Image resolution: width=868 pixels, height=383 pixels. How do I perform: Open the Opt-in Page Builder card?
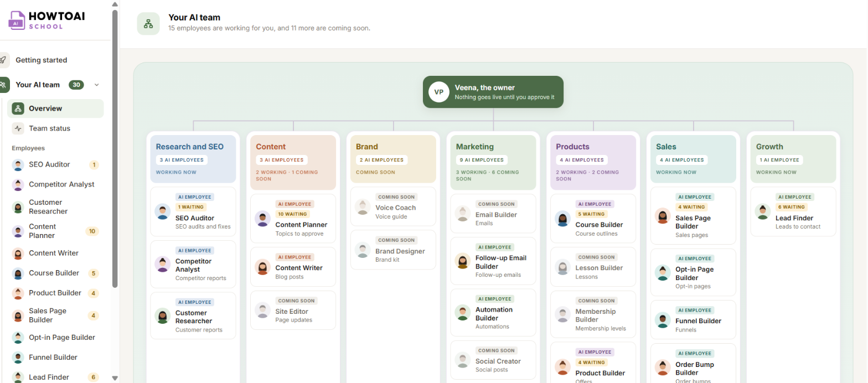point(693,272)
